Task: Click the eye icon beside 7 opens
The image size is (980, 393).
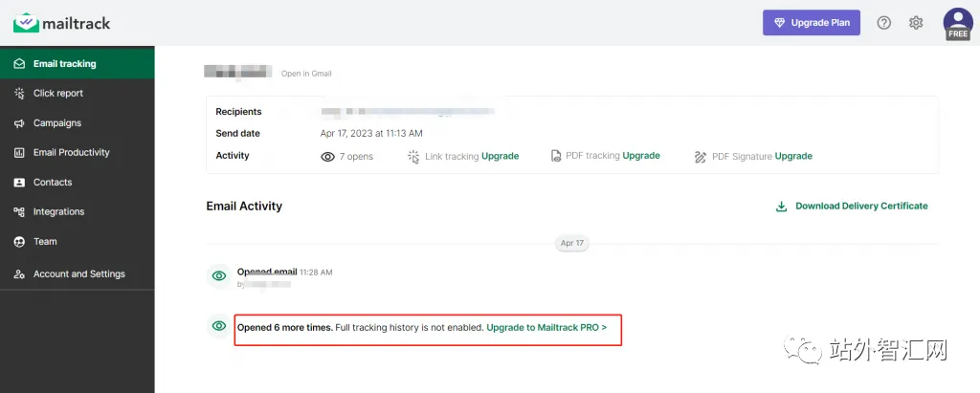Action: pos(327,157)
